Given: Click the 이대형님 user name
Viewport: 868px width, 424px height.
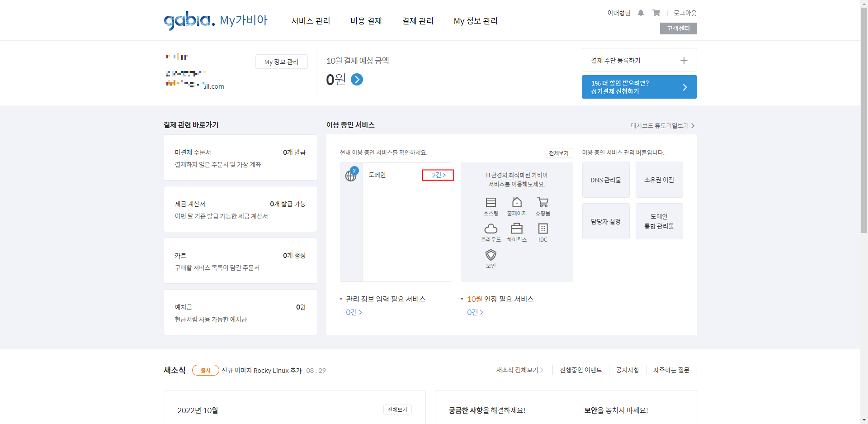Looking at the screenshot, I should click(x=618, y=13).
